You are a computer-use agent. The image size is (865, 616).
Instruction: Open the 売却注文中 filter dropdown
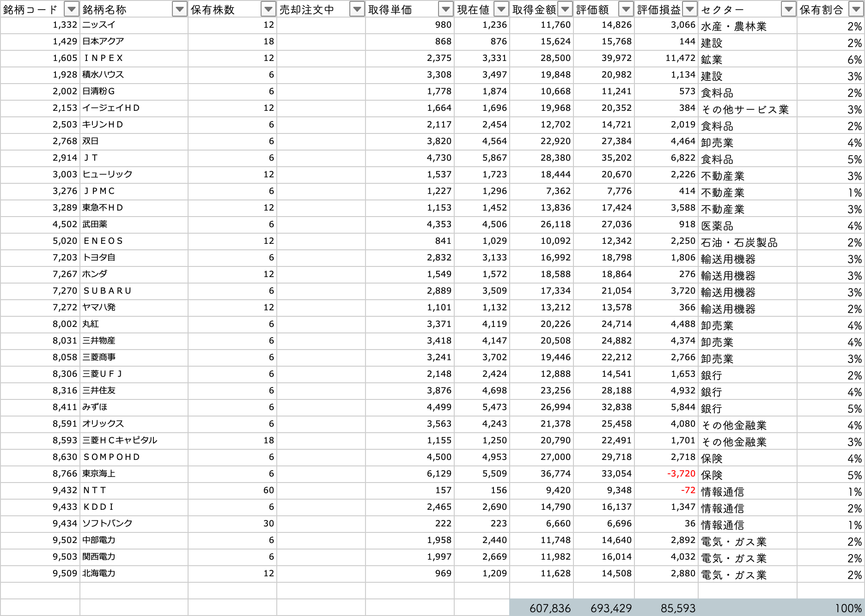click(x=357, y=9)
